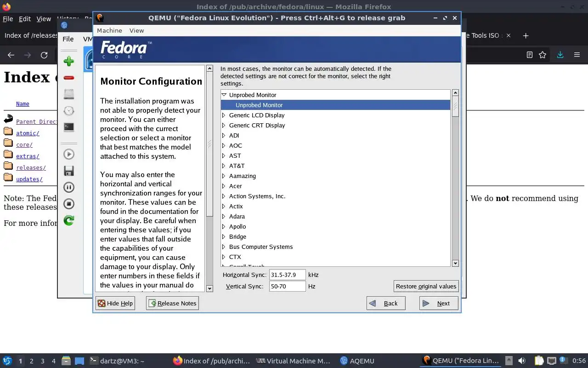588x368 pixels.
Task: Open the QEMU Machine menu
Action: pyautogui.click(x=109, y=30)
